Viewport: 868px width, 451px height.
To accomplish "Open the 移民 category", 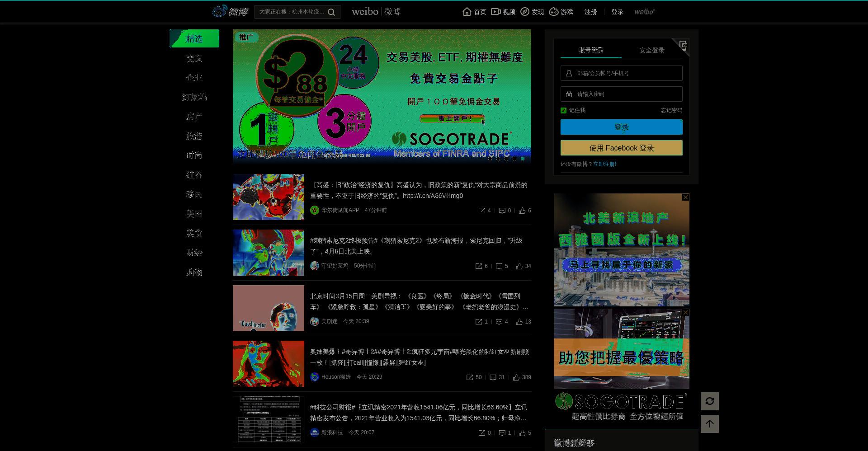I will pyautogui.click(x=194, y=194).
